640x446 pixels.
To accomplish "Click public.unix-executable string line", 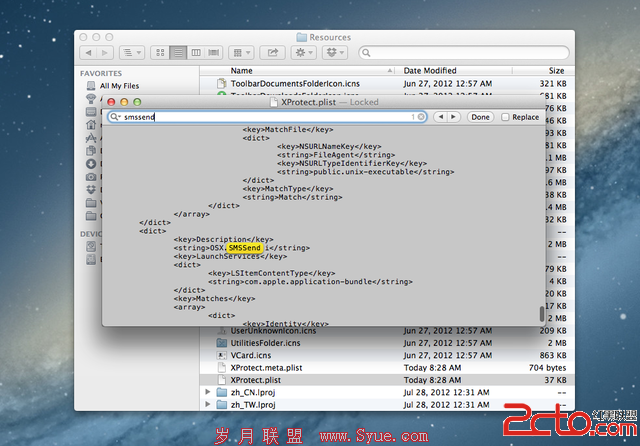I will [366, 172].
